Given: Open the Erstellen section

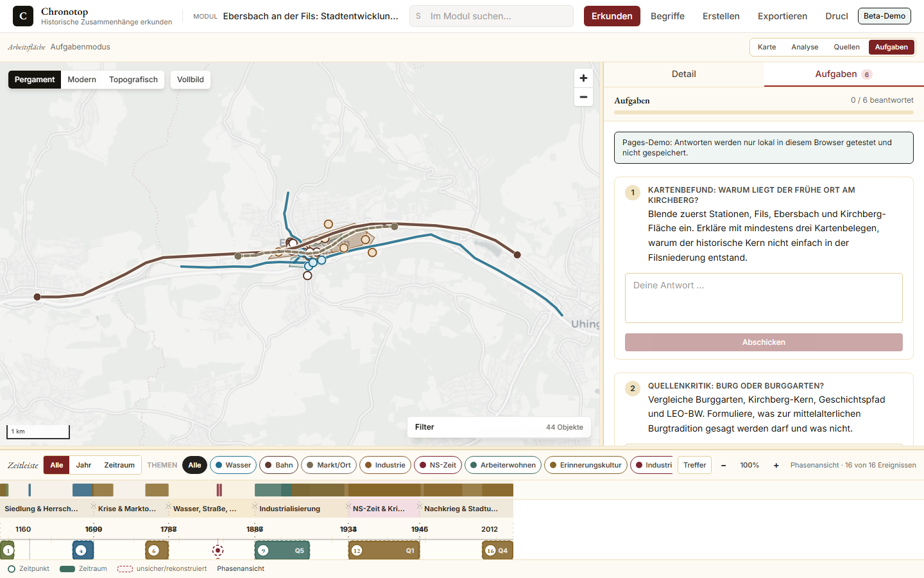Looking at the screenshot, I should pos(721,16).
